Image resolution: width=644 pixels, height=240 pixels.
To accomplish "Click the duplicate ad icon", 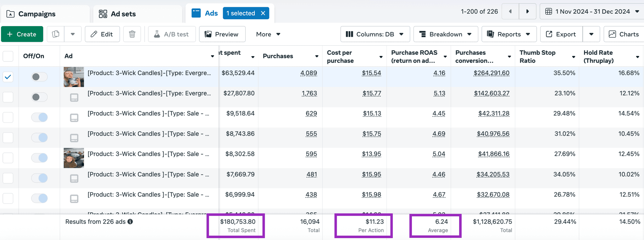I will coord(56,34).
